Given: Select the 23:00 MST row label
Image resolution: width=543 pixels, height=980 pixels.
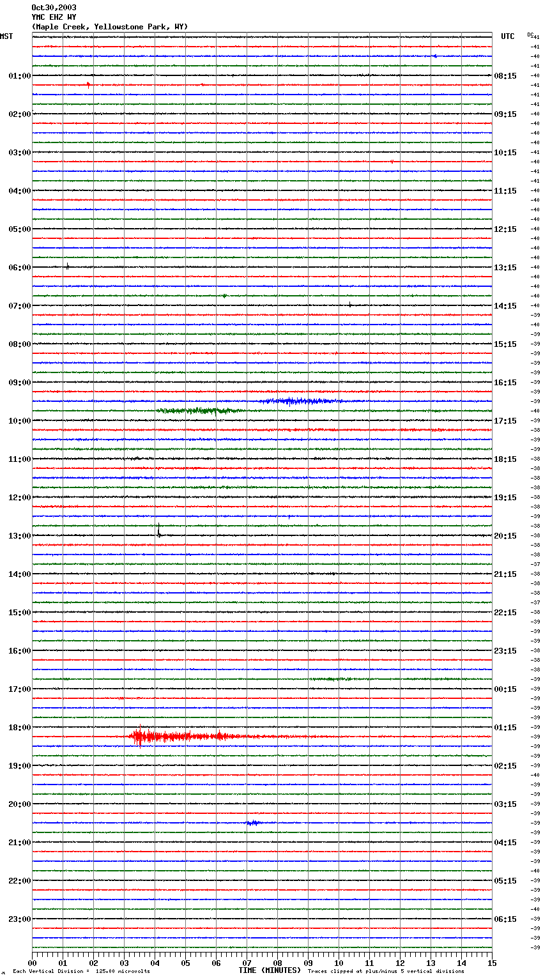Looking at the screenshot, I should click(x=19, y=919).
